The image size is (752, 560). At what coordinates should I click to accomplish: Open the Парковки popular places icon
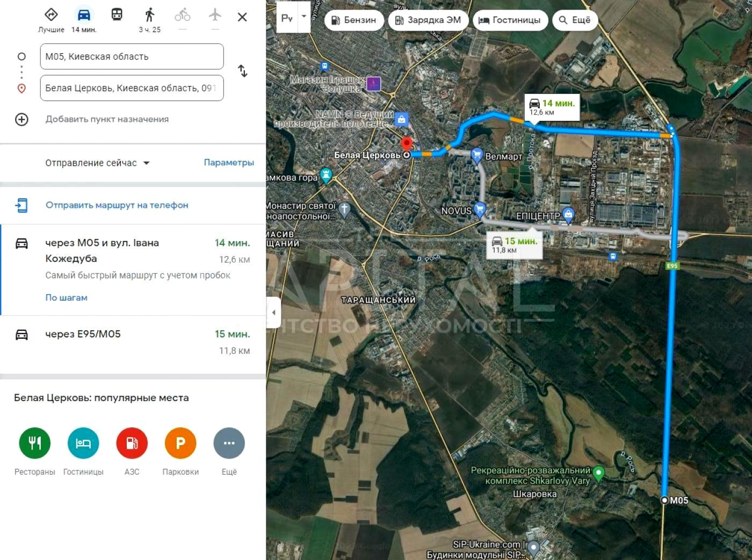(180, 443)
